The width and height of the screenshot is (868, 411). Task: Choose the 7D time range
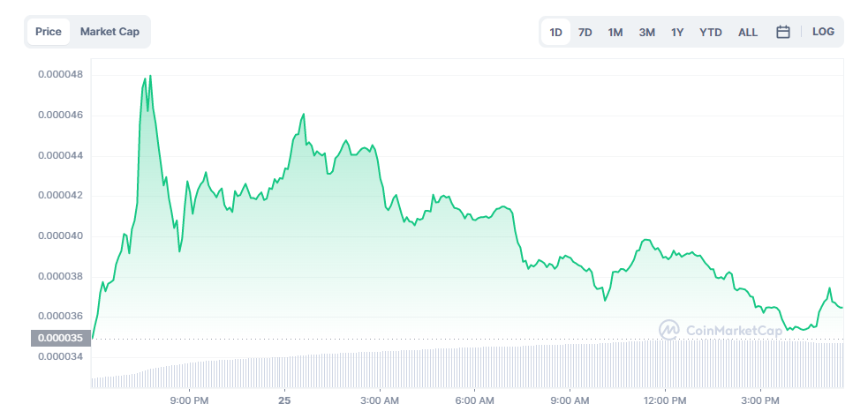[585, 32]
